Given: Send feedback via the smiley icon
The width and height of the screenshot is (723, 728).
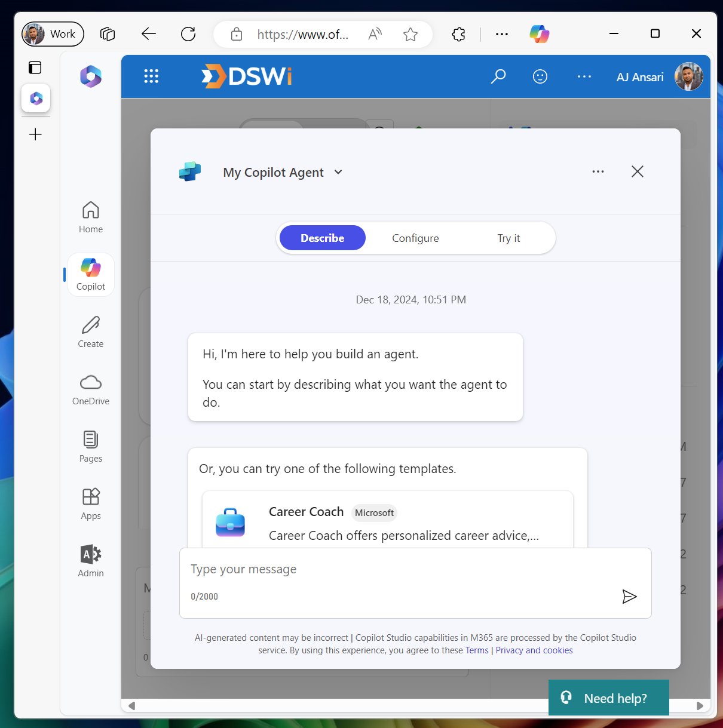Looking at the screenshot, I should pyautogui.click(x=540, y=76).
